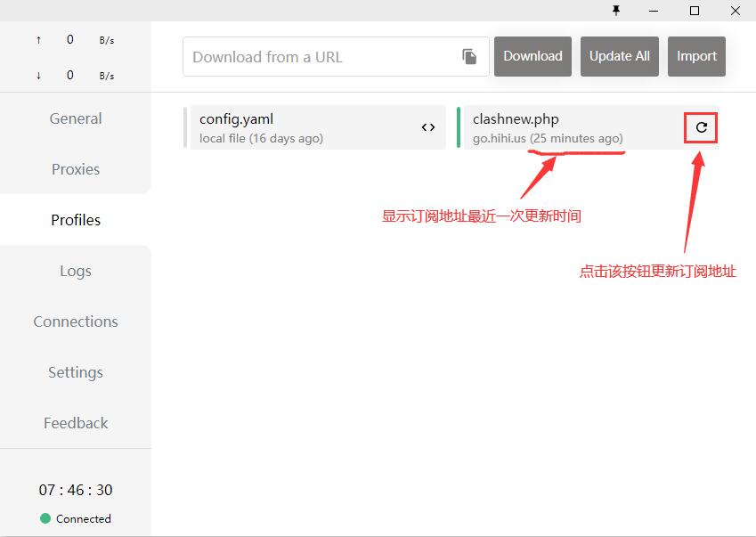Focus the Download from a URL field
The width and height of the screenshot is (756, 537).
coord(336,56)
